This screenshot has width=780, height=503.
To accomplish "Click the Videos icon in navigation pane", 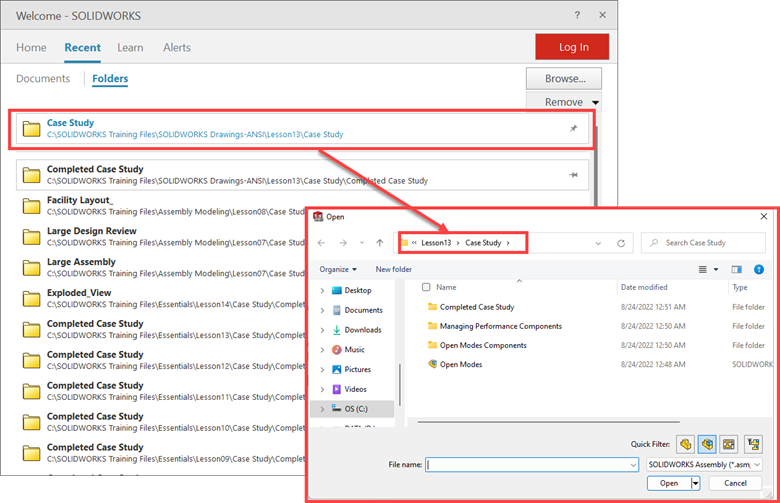I will tap(337, 389).
